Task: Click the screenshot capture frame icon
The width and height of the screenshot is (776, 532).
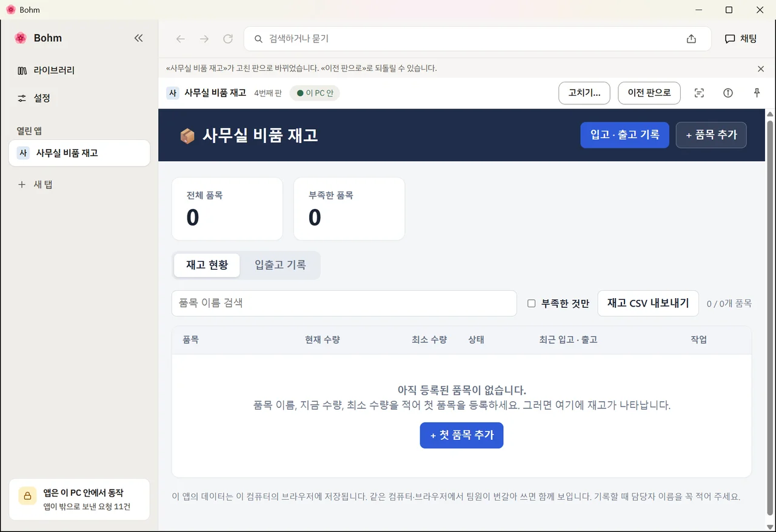Action: pyautogui.click(x=699, y=93)
